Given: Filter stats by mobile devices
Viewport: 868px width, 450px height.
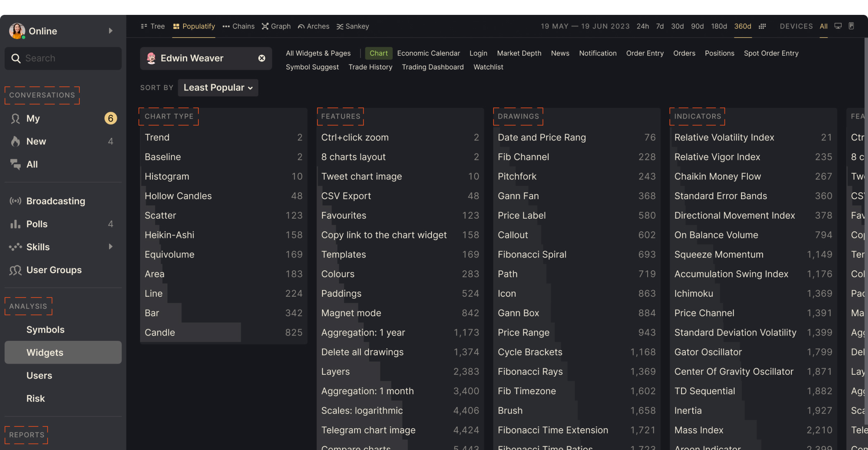Looking at the screenshot, I should click(x=851, y=26).
